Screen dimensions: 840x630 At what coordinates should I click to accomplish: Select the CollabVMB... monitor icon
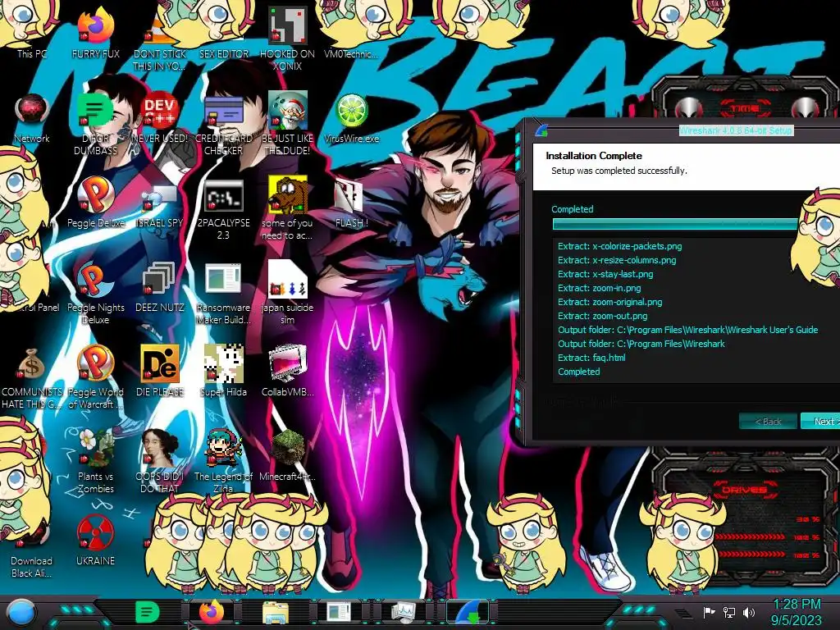pos(287,372)
